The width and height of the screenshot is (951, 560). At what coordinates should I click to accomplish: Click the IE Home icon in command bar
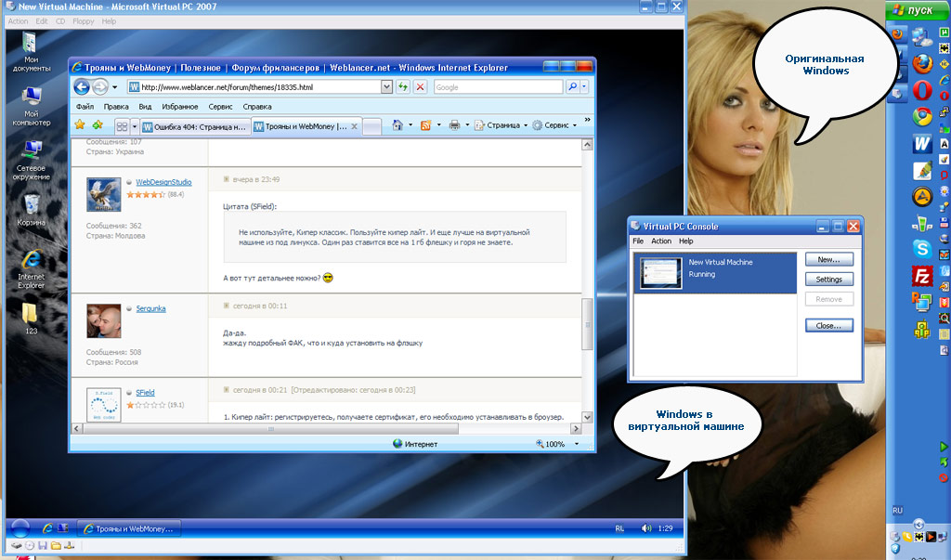tap(397, 125)
